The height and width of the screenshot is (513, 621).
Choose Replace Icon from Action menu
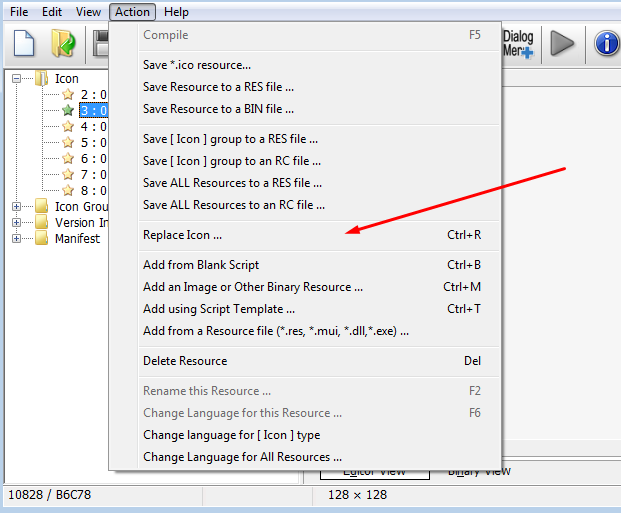(x=183, y=235)
